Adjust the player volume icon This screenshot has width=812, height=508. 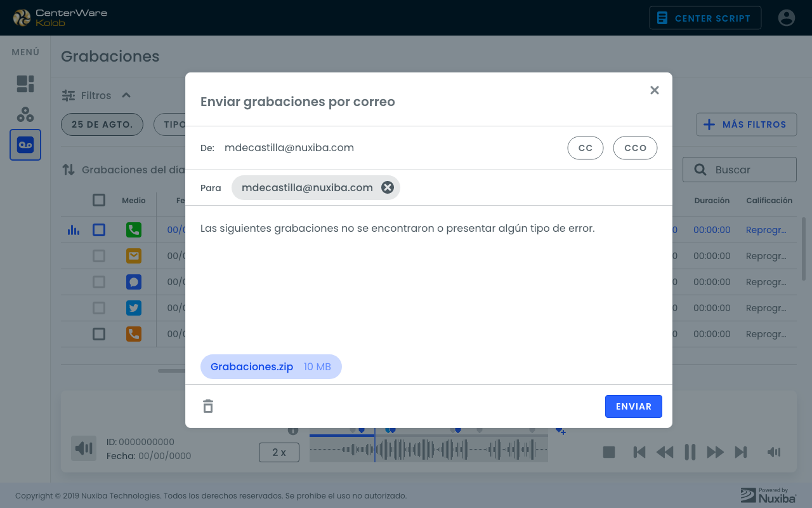[x=774, y=452]
